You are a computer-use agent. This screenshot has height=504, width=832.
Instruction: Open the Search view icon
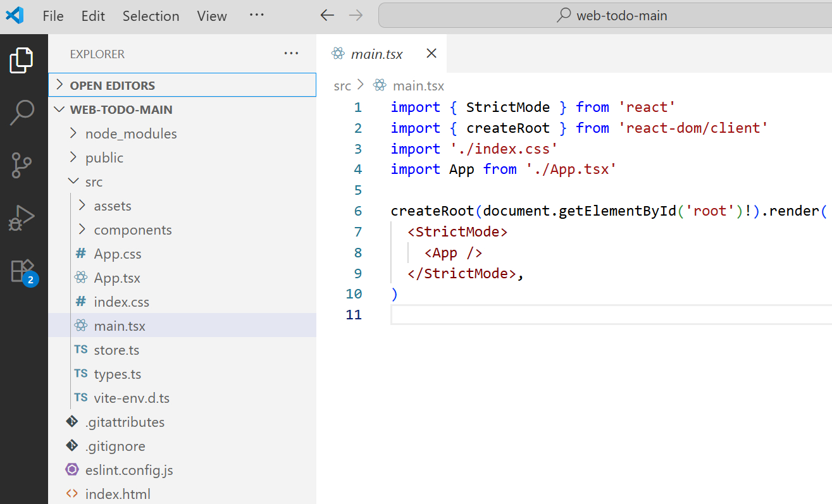tap(22, 113)
